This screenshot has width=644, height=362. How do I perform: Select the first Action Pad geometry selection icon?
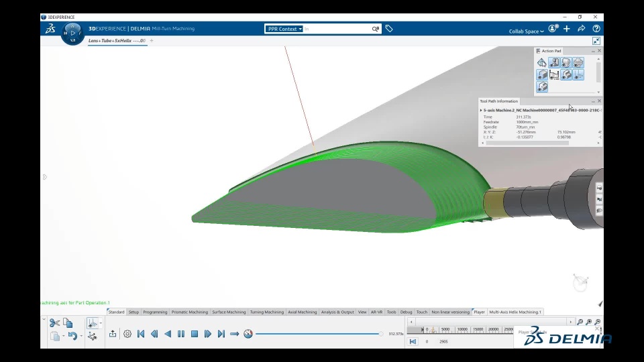click(542, 62)
